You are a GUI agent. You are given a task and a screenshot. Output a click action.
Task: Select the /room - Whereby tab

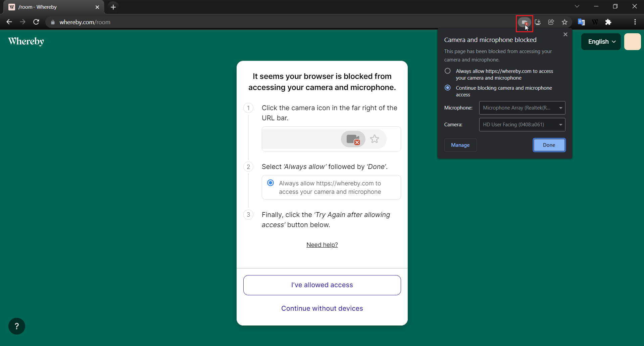pos(54,7)
